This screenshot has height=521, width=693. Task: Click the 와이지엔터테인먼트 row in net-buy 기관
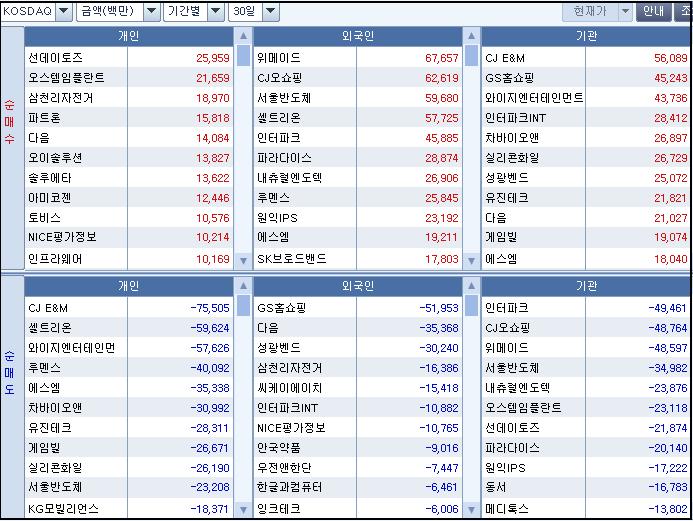click(586, 98)
